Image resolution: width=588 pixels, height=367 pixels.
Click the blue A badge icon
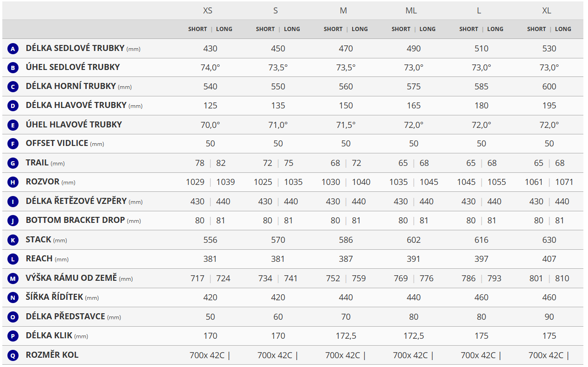13,49
